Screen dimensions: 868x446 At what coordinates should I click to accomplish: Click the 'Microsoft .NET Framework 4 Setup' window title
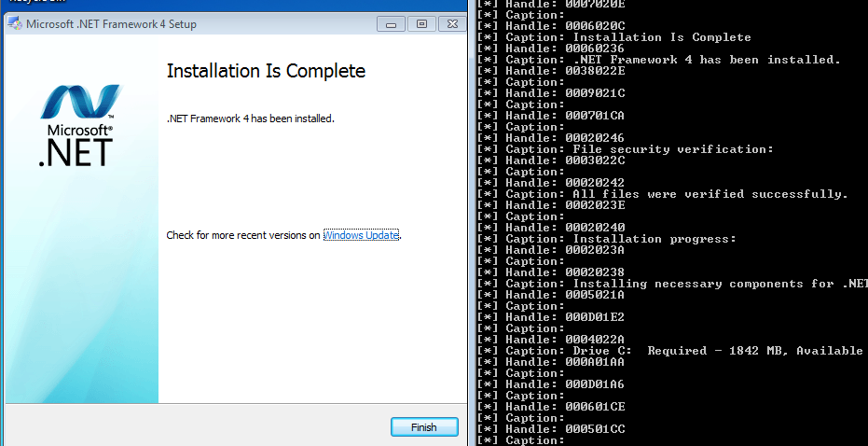click(111, 24)
